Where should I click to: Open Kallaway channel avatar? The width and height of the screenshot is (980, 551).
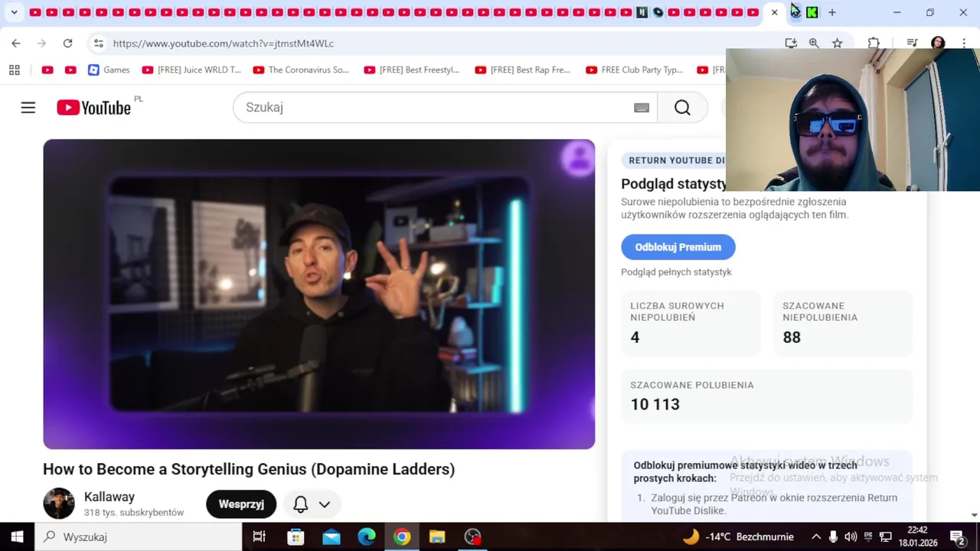click(x=59, y=504)
